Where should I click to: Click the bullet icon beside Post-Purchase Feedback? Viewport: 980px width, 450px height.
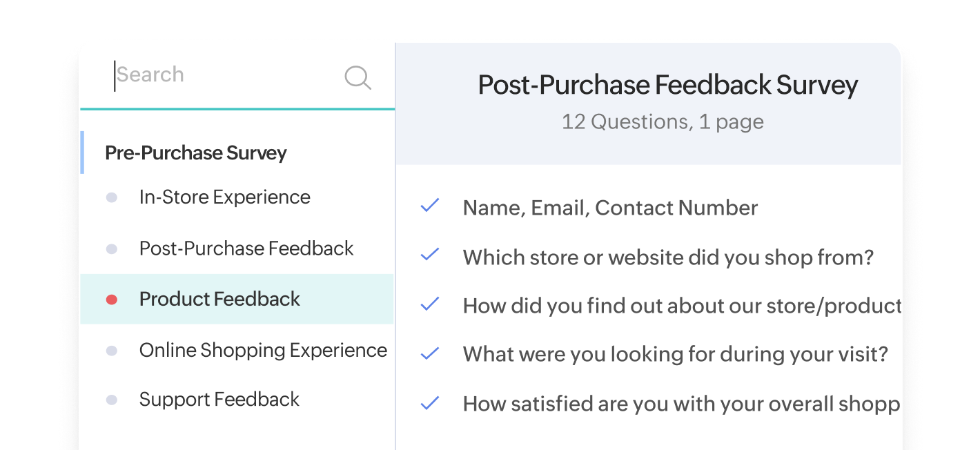[112, 248]
